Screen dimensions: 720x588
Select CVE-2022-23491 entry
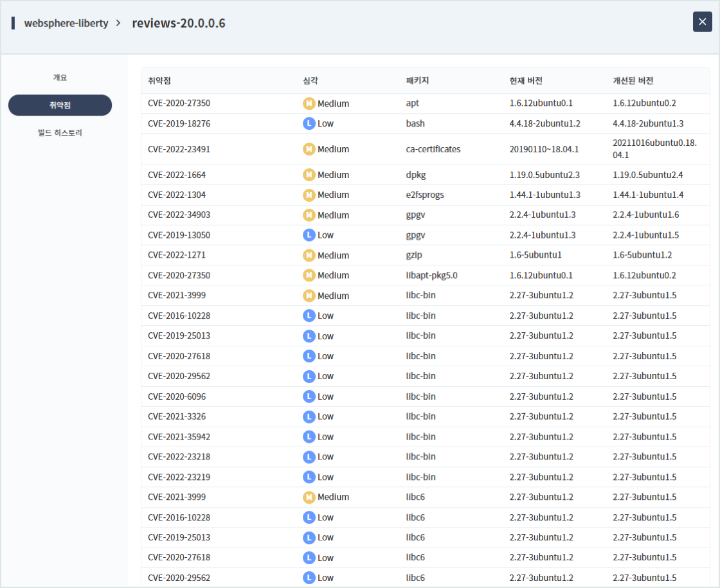coord(179,149)
